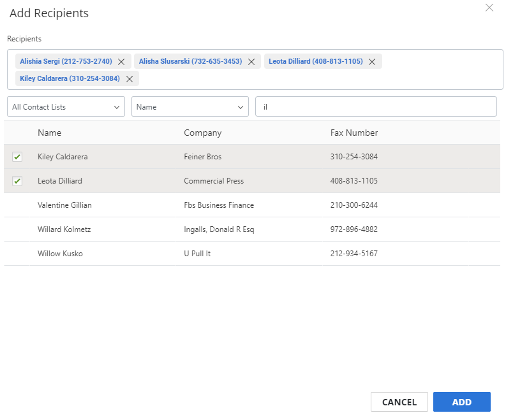Sort by the Company column header
The width and height of the screenshot is (506, 420).
click(x=202, y=133)
